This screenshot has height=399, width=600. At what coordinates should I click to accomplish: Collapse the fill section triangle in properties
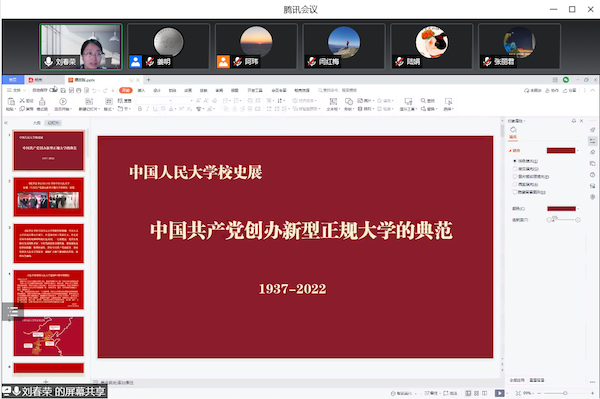[510, 151]
